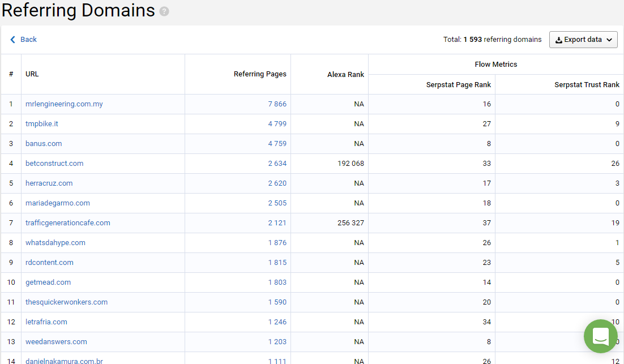Select Trust Rank 9 for tmpbike.it
The height and width of the screenshot is (364, 624).
click(617, 124)
